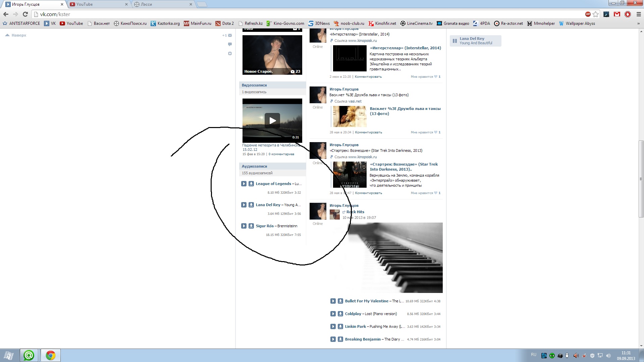Click the Наверх back-to-top link
This screenshot has height=362, width=644.
click(x=16, y=35)
